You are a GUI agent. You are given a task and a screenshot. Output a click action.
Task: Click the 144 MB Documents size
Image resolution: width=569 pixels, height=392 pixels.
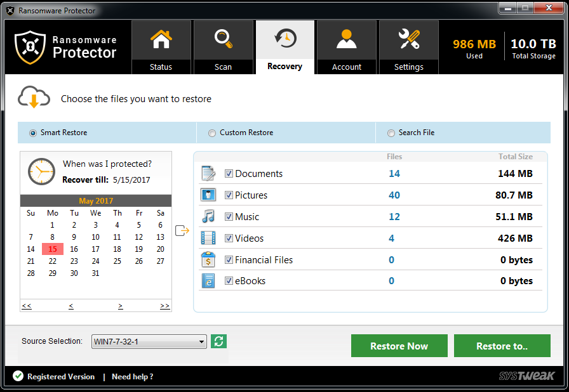coord(515,174)
